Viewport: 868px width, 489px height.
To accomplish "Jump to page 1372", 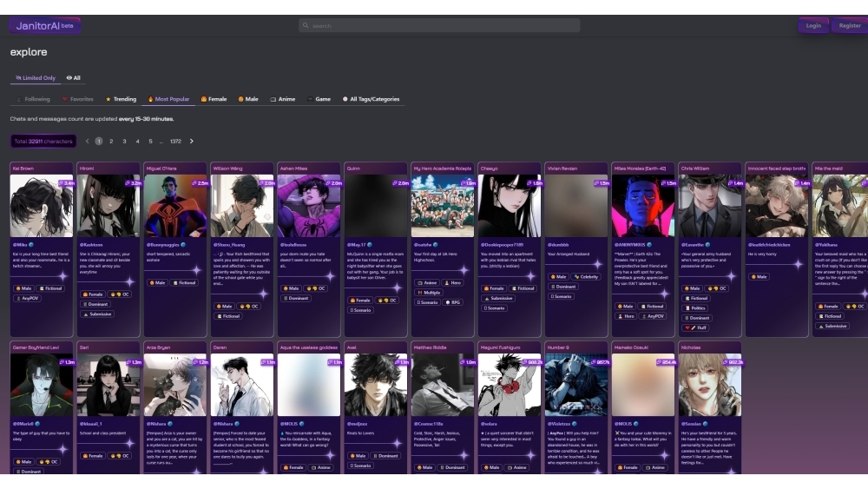I will click(x=175, y=141).
